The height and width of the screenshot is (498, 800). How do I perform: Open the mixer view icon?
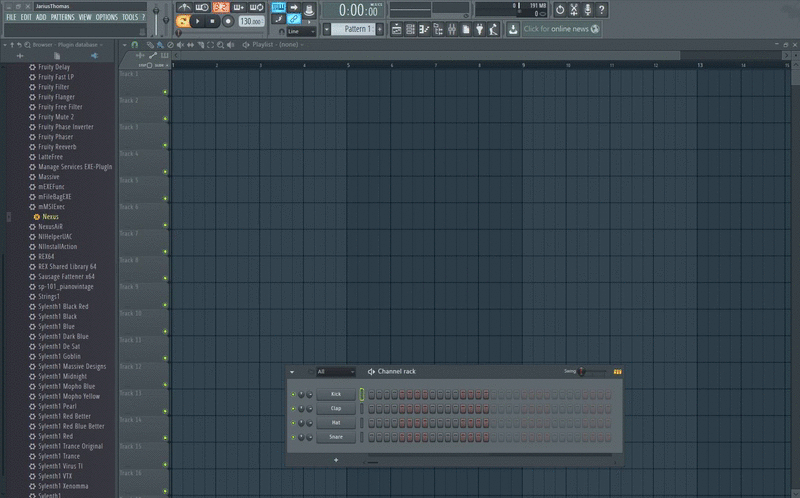pos(452,29)
